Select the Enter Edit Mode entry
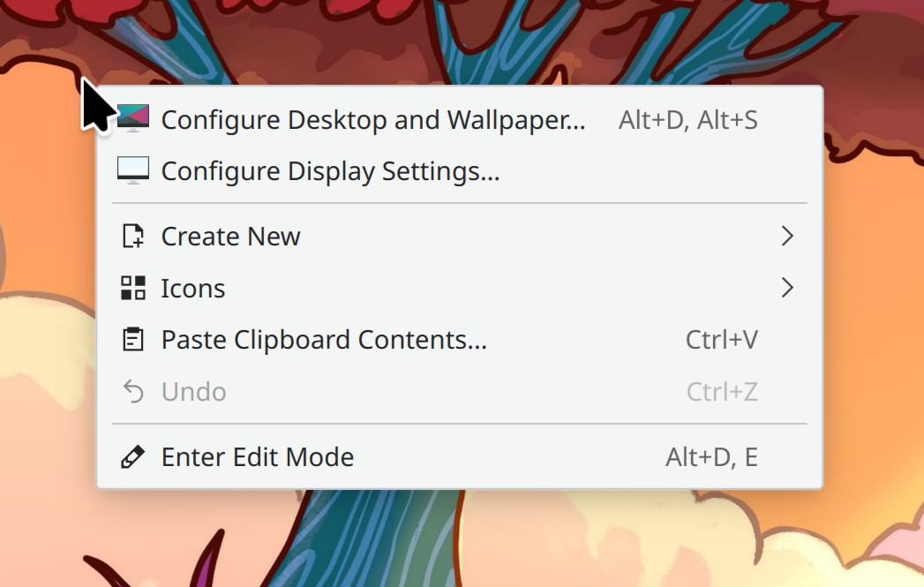The width and height of the screenshot is (924, 587). tap(460, 456)
